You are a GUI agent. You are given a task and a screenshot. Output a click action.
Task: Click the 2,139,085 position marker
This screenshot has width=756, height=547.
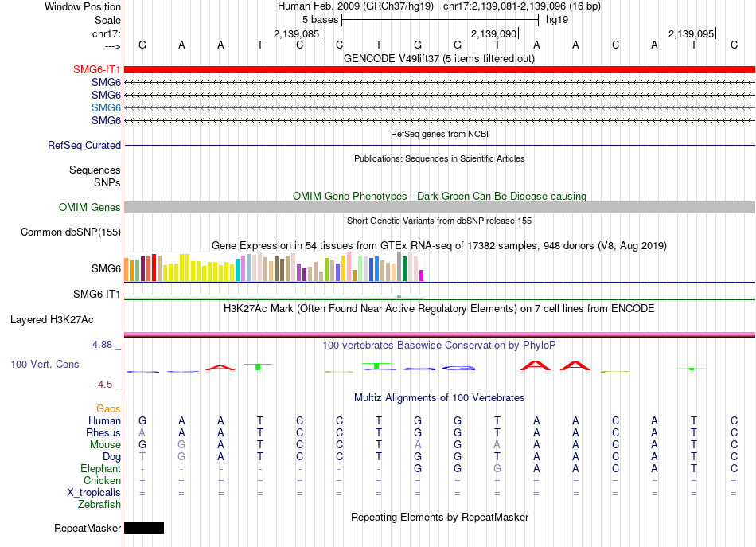click(x=297, y=33)
